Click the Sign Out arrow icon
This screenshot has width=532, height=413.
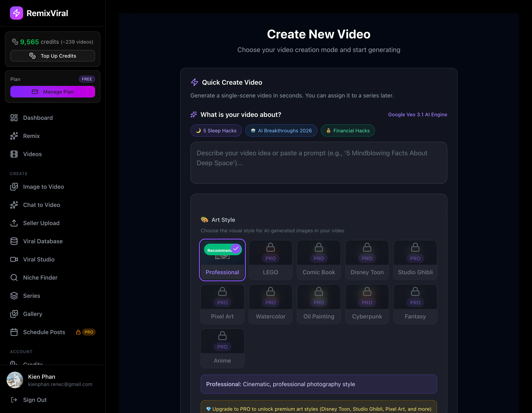14,400
